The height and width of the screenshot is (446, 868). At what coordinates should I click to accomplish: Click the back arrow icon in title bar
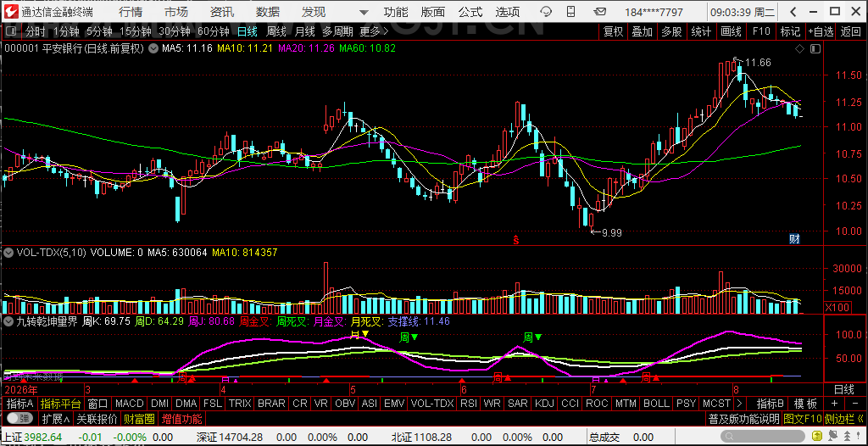793,12
